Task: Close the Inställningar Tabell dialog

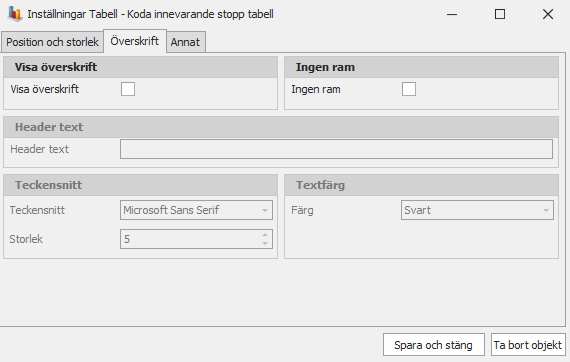Action: (x=548, y=14)
